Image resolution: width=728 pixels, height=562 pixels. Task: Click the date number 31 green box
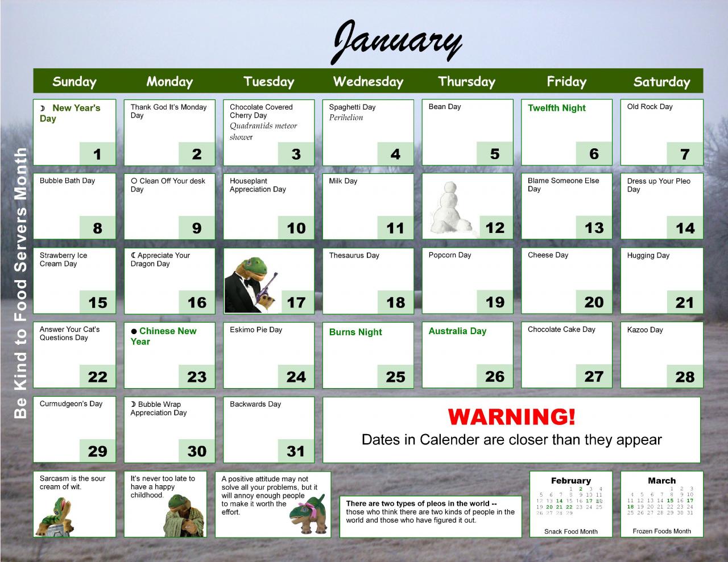tap(296, 451)
